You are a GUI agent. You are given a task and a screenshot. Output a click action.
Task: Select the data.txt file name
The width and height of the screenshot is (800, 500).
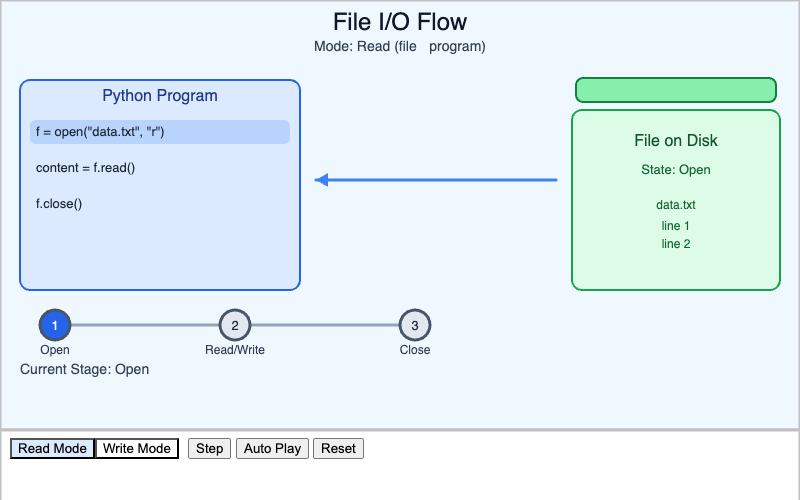(676, 205)
